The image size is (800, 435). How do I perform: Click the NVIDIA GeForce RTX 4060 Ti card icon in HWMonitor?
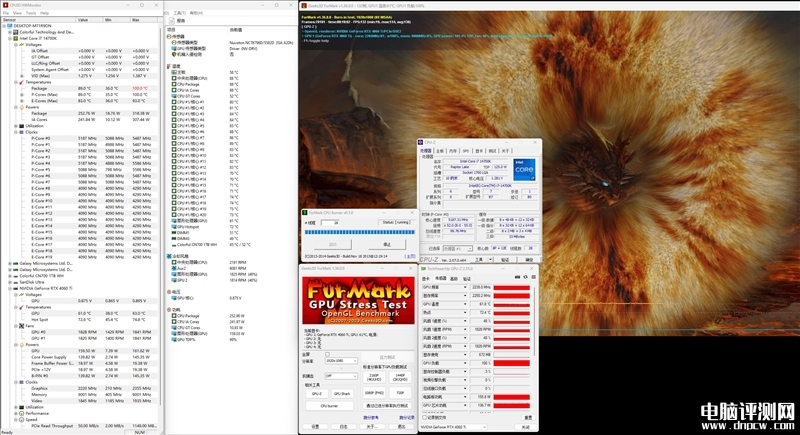pyautogui.click(x=16, y=288)
